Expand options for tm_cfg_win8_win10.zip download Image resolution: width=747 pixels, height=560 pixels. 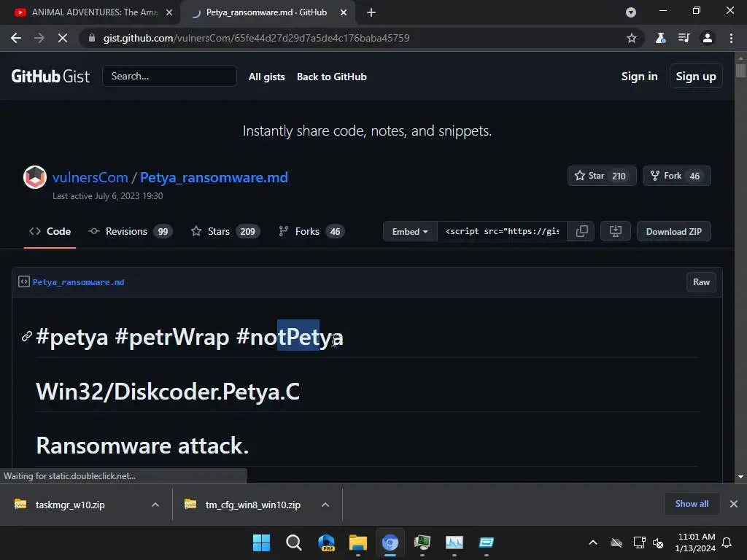[325, 505]
